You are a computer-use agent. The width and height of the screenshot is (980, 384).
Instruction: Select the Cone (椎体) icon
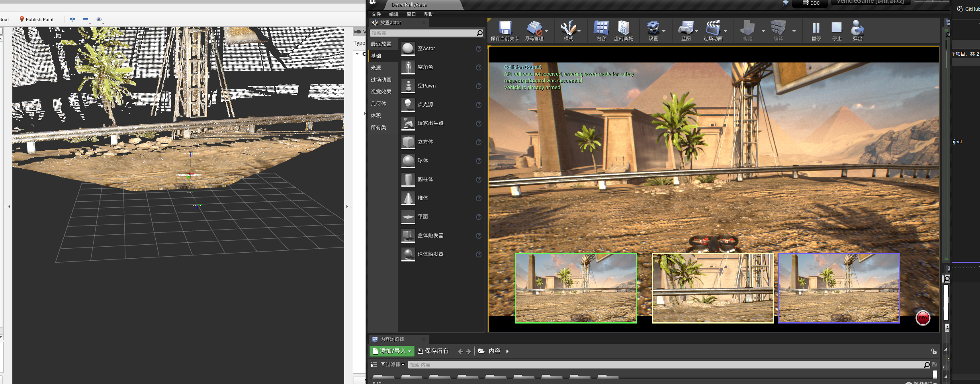[x=408, y=198]
